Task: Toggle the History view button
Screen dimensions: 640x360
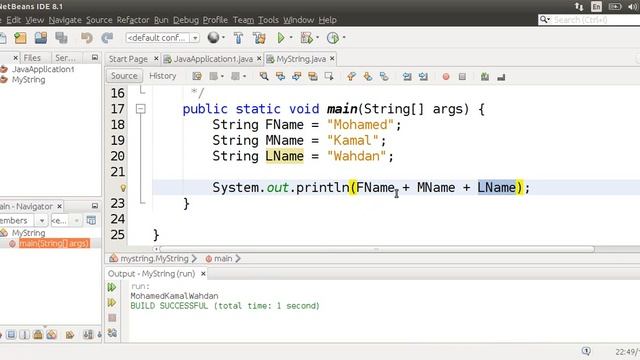Action: click(162, 76)
